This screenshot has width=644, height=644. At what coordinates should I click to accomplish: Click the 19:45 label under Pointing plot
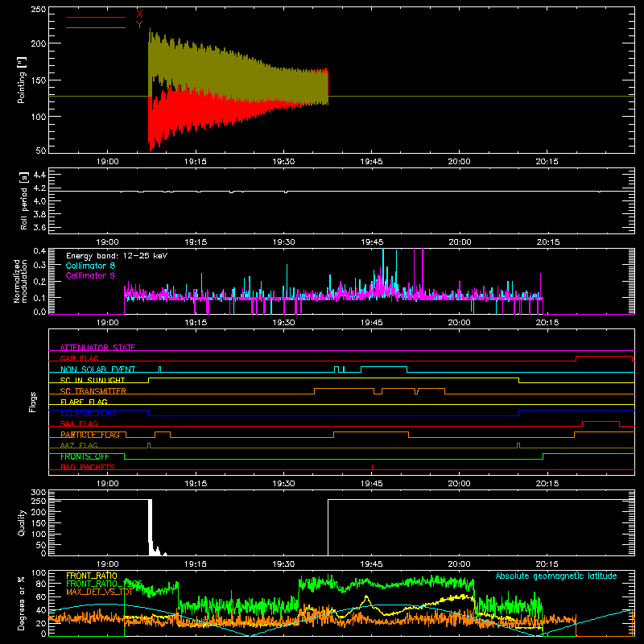371,162
